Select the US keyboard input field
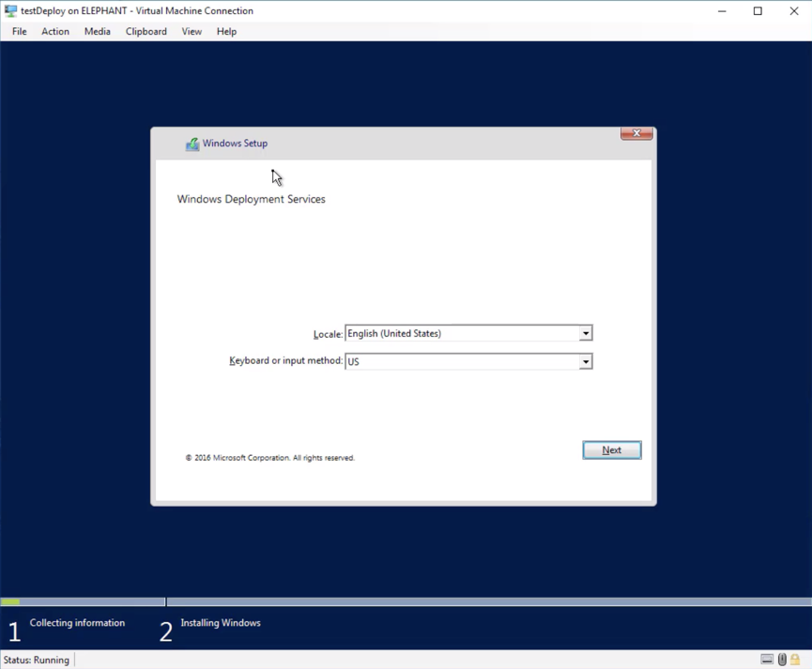Viewport: 812px width, 669px height. point(468,361)
